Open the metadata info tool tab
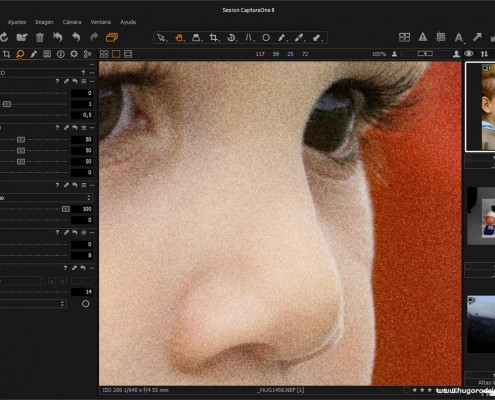Image resolution: width=495 pixels, height=400 pixels. [x=61, y=54]
